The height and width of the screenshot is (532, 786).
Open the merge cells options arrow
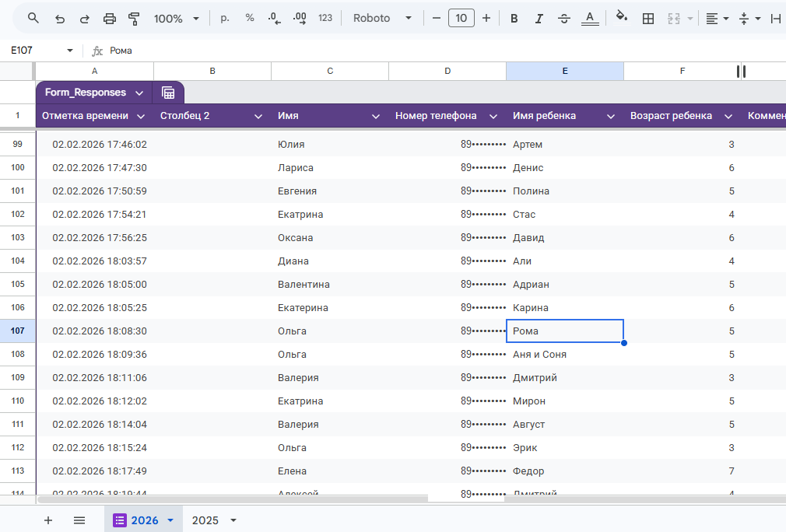(x=690, y=19)
